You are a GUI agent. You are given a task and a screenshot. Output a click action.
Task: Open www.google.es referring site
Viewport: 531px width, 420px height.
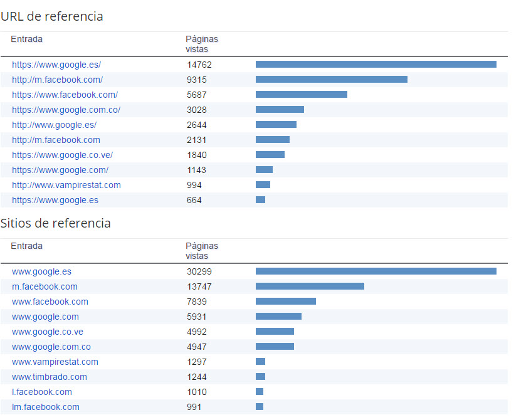41,271
